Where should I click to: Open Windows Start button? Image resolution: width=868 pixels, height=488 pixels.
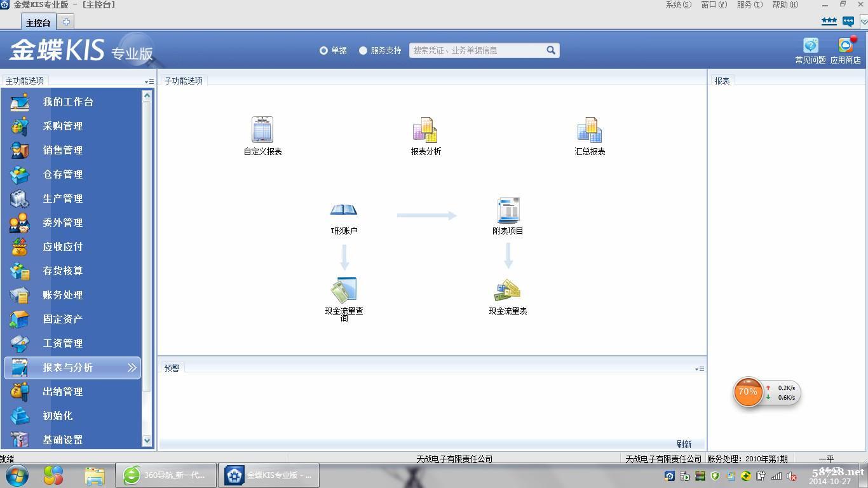(x=17, y=475)
